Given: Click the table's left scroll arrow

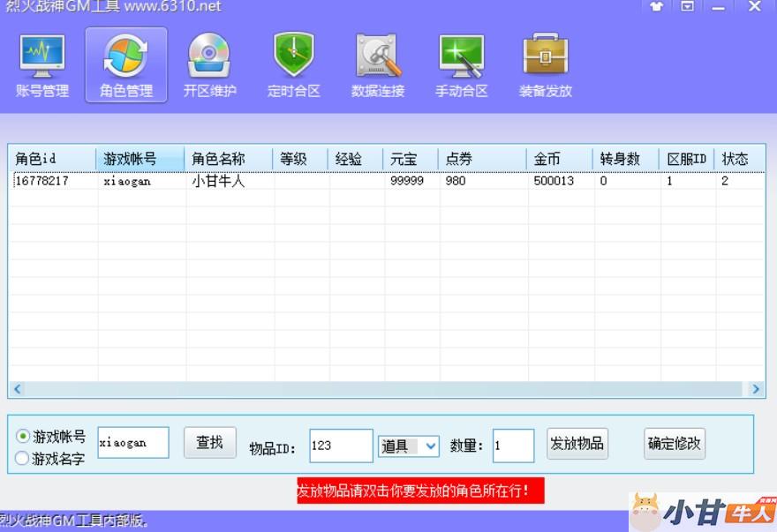Looking at the screenshot, I should [18, 389].
